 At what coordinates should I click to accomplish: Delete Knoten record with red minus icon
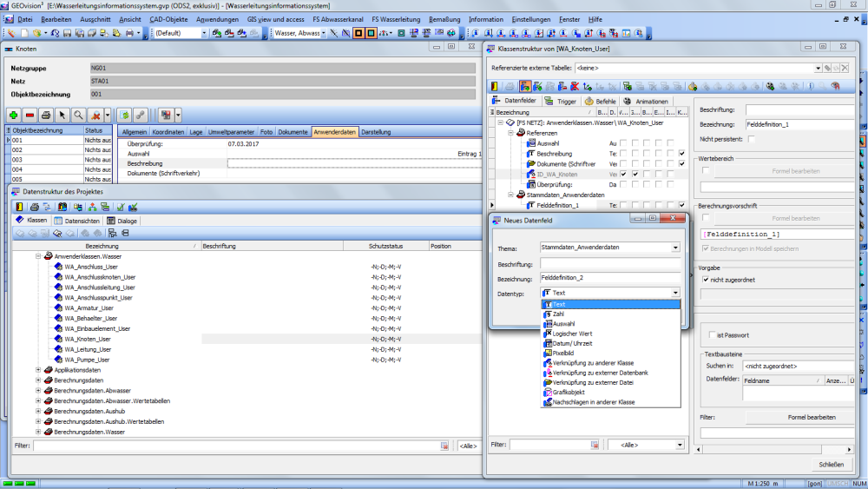pyautogui.click(x=30, y=116)
